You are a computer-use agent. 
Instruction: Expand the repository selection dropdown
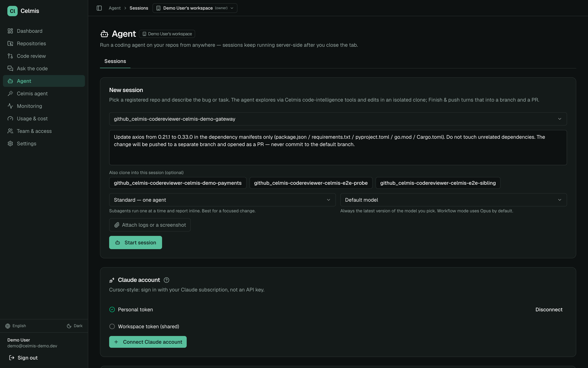coord(338,119)
